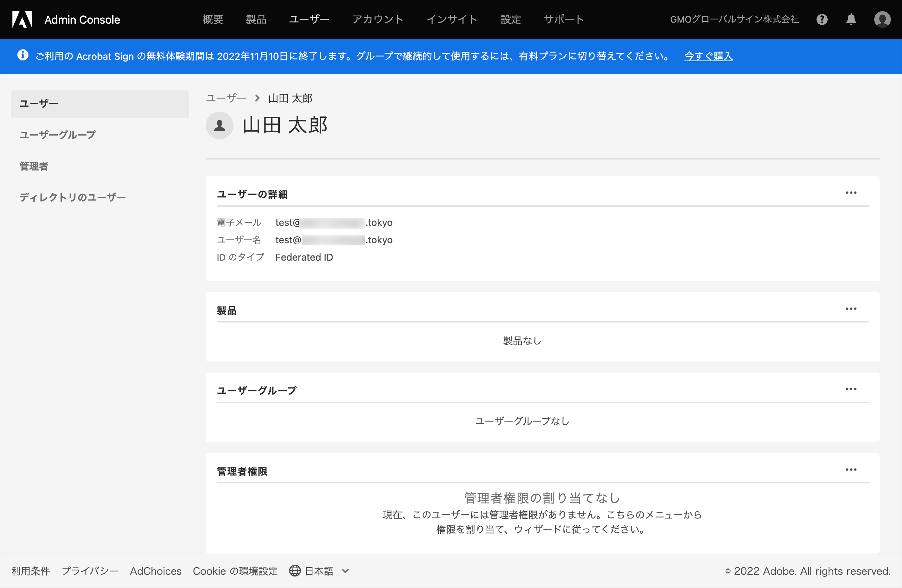Click the breadcrumb chevron separator

click(257, 98)
